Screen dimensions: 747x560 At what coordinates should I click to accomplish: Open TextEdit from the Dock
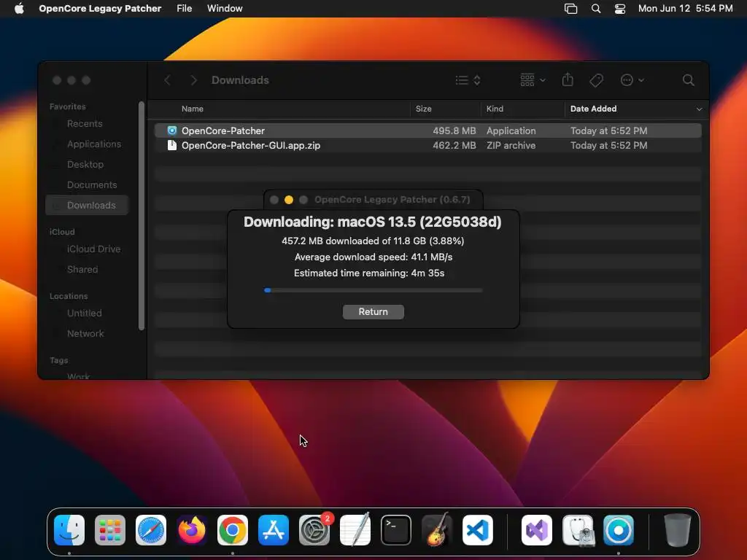(355, 530)
